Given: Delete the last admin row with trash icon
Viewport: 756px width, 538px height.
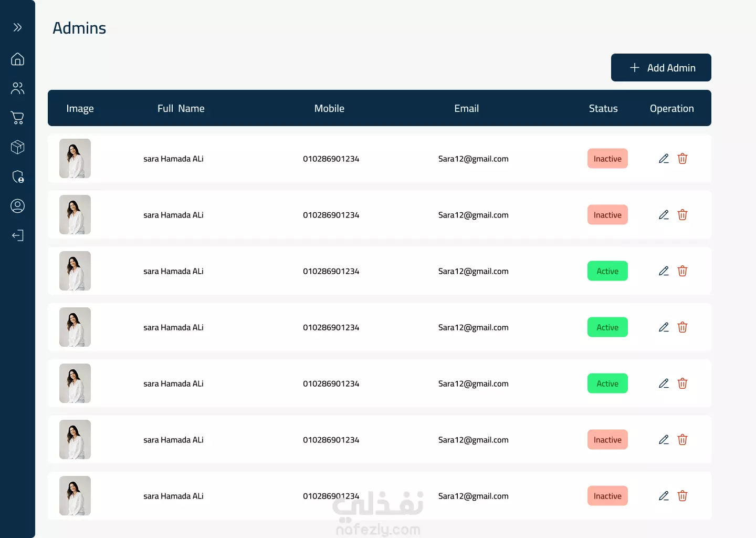Looking at the screenshot, I should coord(682,496).
